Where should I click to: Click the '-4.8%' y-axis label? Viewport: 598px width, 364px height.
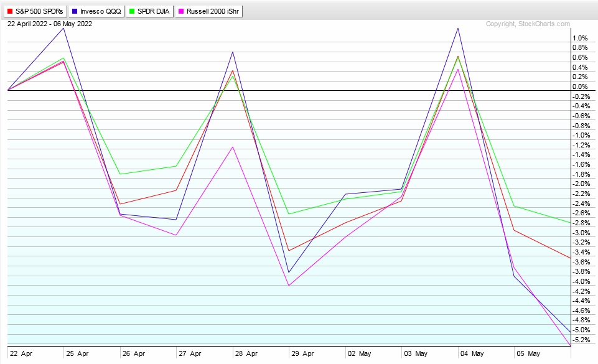tap(581, 320)
